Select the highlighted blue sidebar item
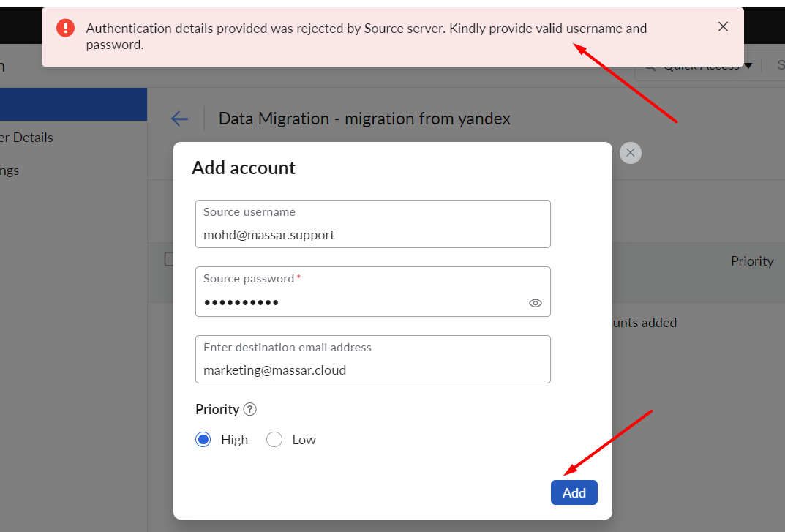Screen dimensions: 785x532 pyautogui.click(x=74, y=104)
